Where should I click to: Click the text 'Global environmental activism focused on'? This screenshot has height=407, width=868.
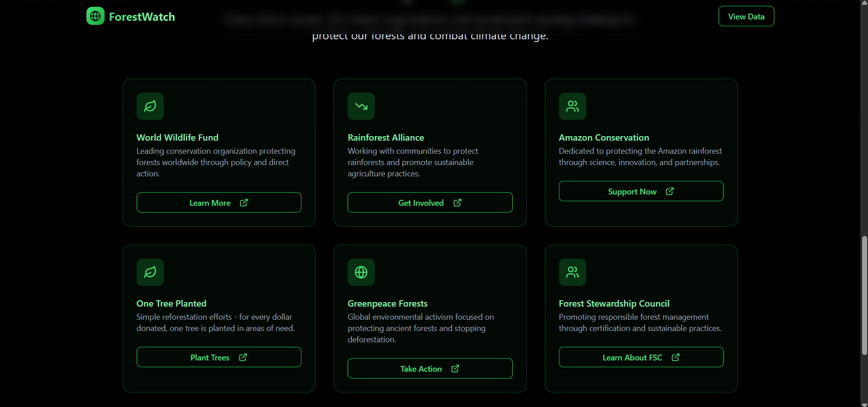click(421, 317)
